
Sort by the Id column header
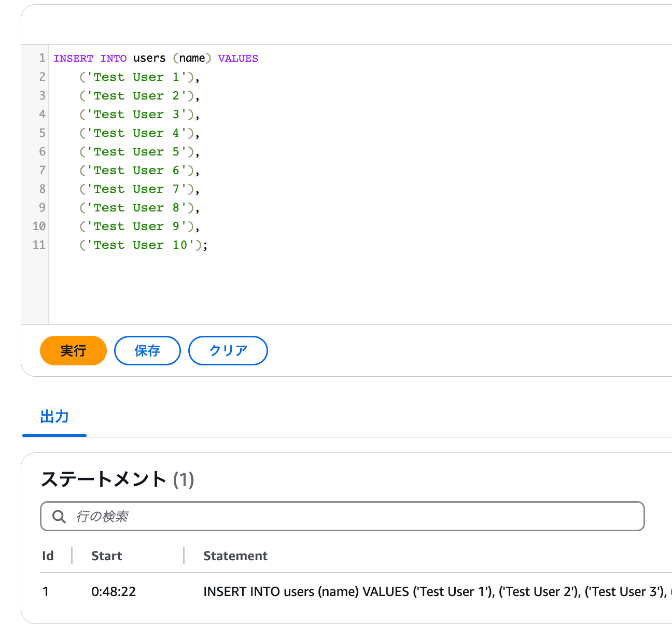coord(48,556)
